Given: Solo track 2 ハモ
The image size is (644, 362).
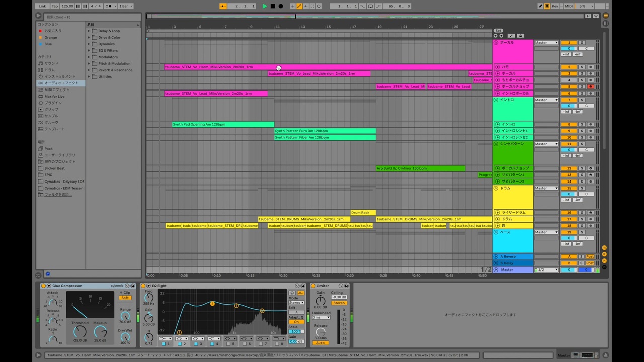Looking at the screenshot, I should (x=582, y=67).
